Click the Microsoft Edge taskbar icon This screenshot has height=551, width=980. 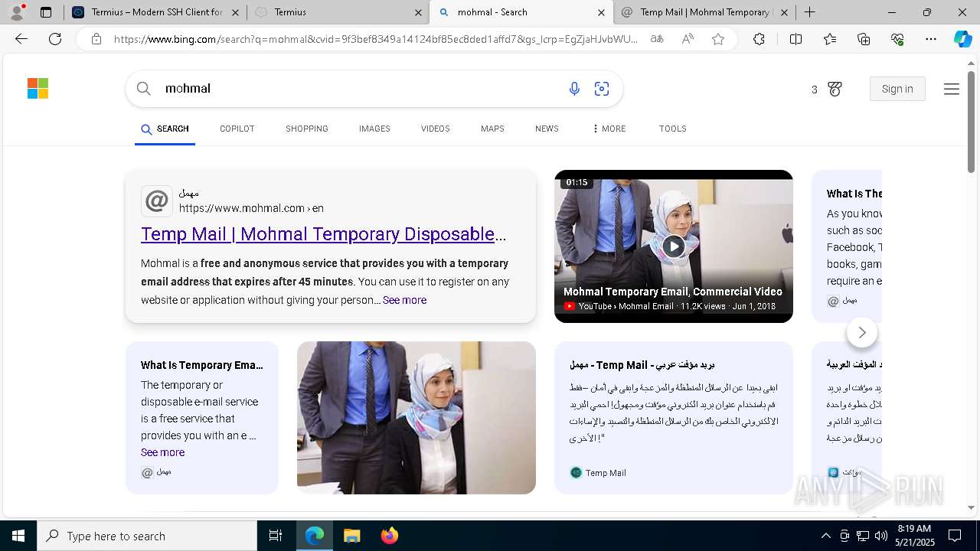coord(315,536)
